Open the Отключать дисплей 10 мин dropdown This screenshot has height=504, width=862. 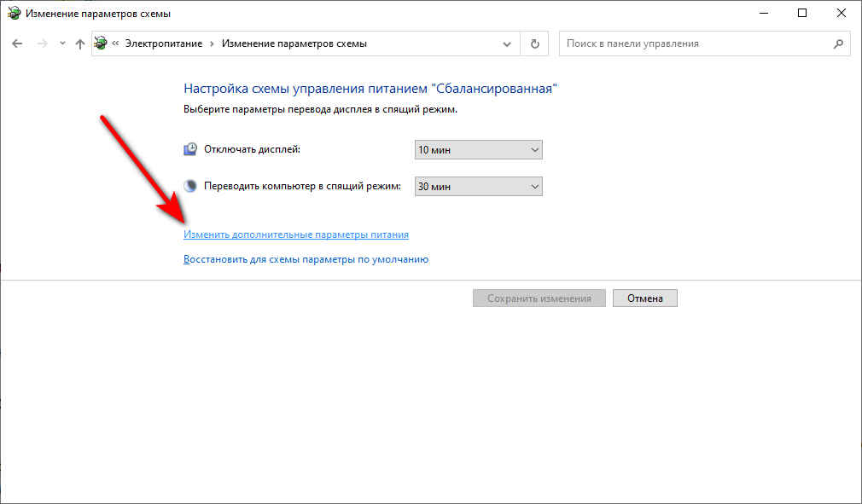[478, 150]
